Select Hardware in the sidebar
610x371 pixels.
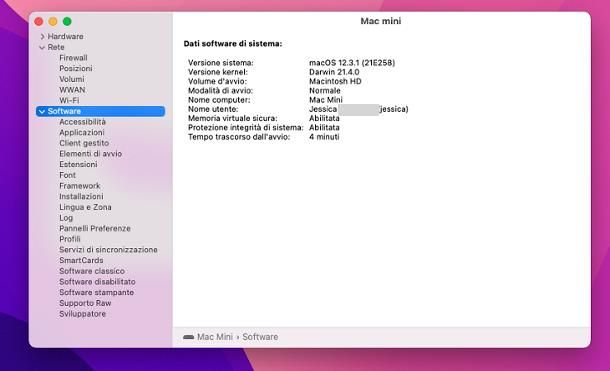tap(65, 37)
